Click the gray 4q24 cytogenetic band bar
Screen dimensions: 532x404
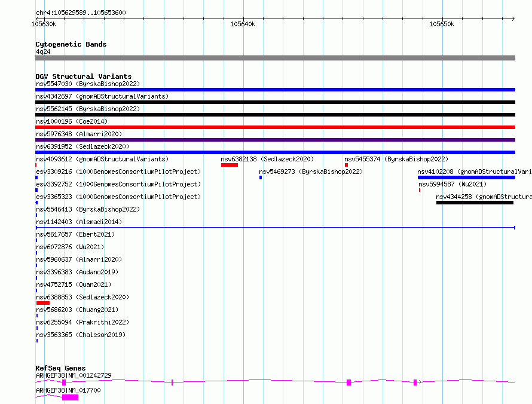click(x=275, y=58)
